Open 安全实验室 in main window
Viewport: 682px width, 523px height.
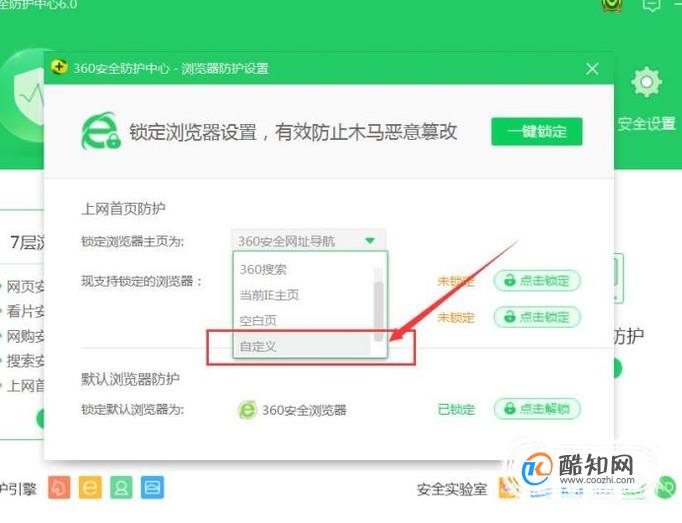tap(451, 489)
